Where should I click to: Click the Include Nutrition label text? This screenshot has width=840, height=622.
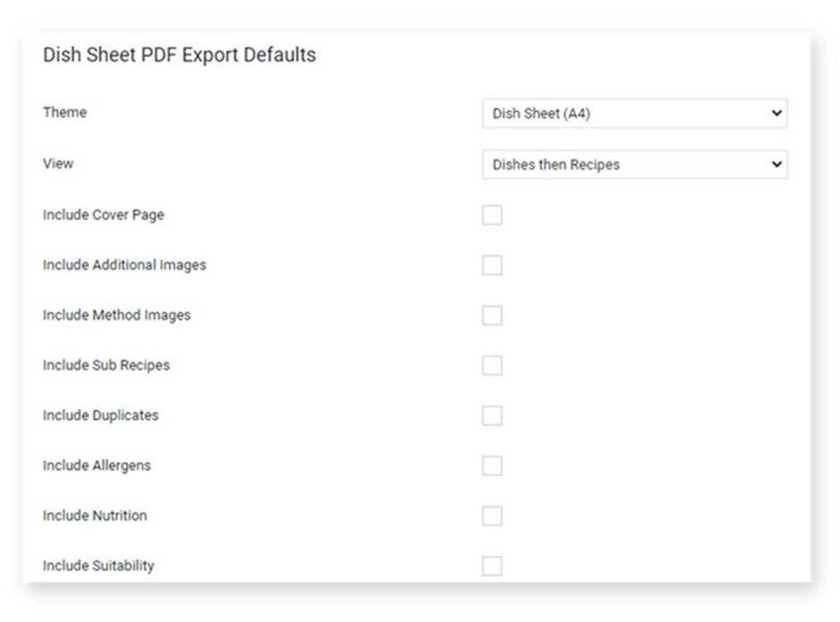95,515
